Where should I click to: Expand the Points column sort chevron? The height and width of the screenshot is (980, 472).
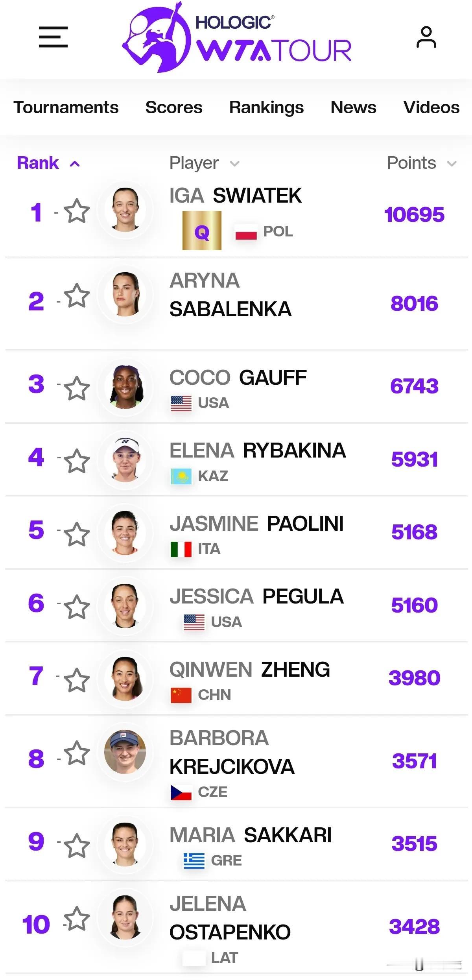point(452,164)
